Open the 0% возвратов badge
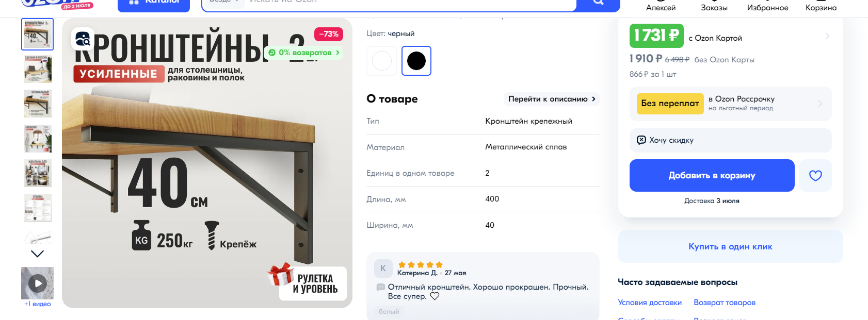The height and width of the screenshot is (320, 868). [304, 53]
